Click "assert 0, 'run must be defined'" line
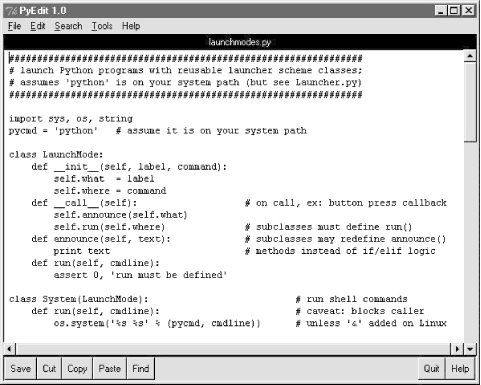The image size is (481, 385). point(140,275)
